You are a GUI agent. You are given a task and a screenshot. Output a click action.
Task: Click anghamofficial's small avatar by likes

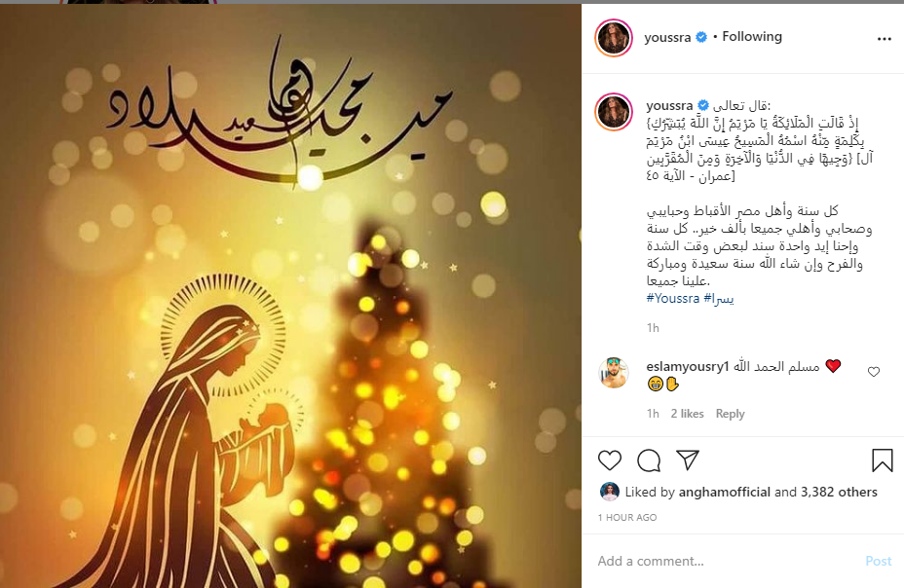point(610,492)
